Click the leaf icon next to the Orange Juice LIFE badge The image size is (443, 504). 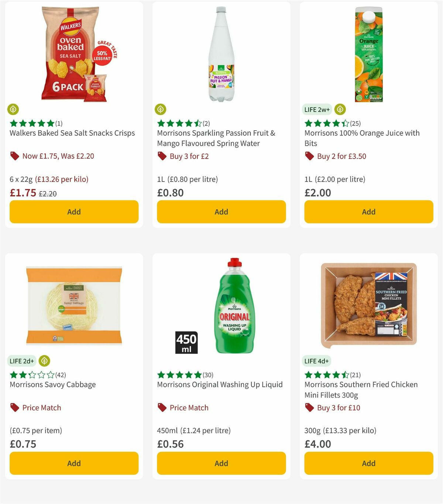click(340, 110)
